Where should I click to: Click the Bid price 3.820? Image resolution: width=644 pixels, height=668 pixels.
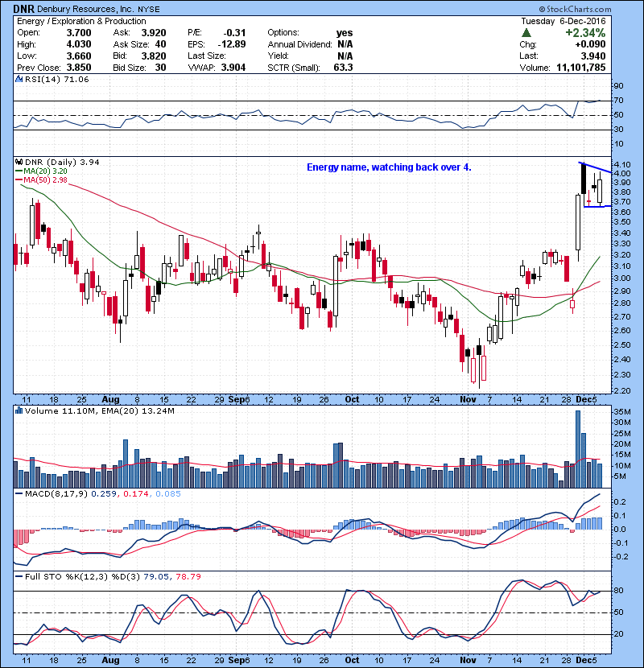click(154, 56)
